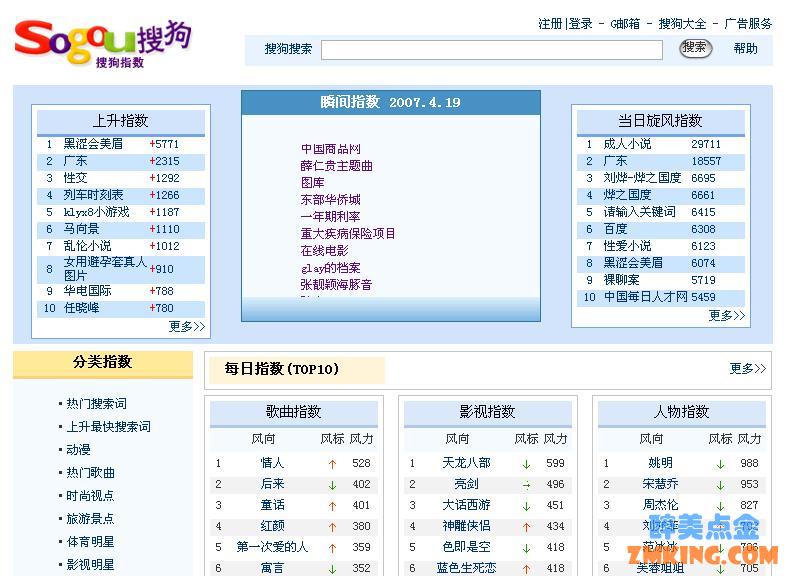Expand 更多 under the 上升指数 list
Viewport: 795px width, 576px height.
click(186, 326)
